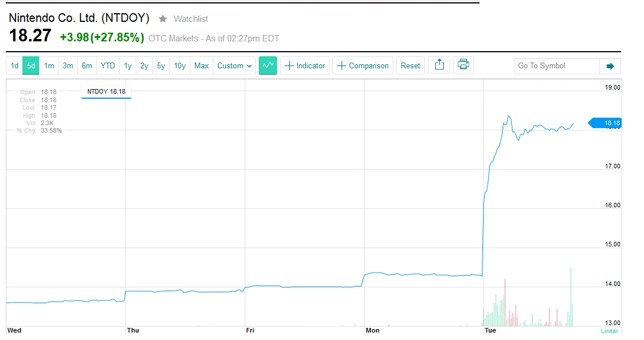Select the 5d time range
This screenshot has width=644, height=340.
(31, 65)
